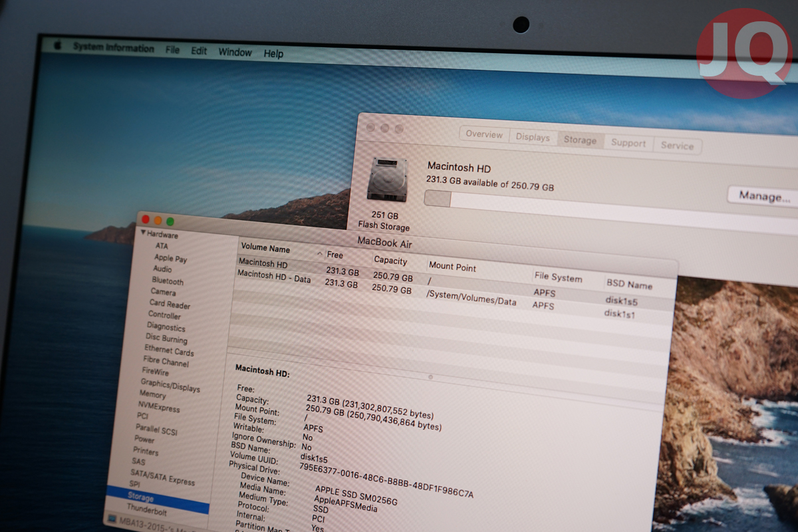Select the Macintosh HD row in the volume table
Viewport: 798px width, 532px height.
pos(454,283)
